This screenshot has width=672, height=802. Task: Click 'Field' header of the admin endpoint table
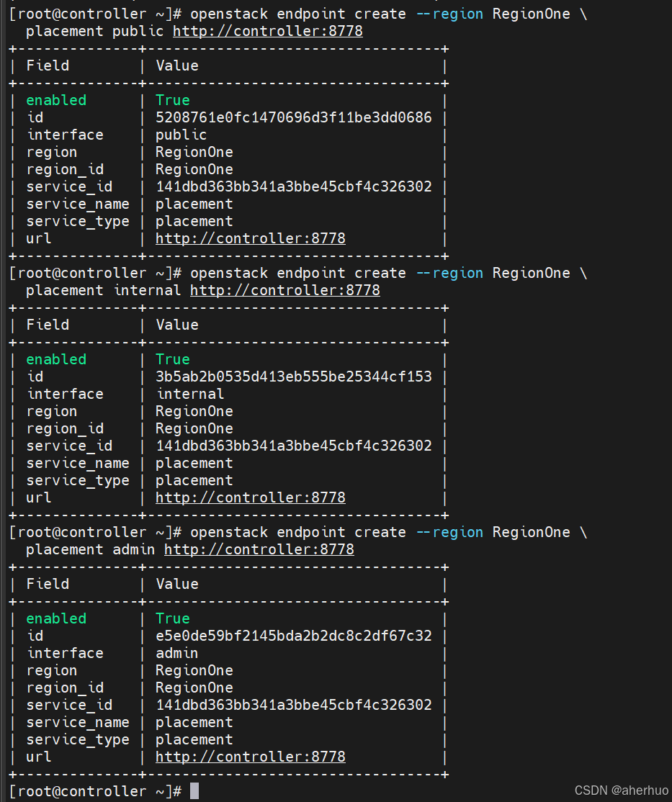coord(48,585)
